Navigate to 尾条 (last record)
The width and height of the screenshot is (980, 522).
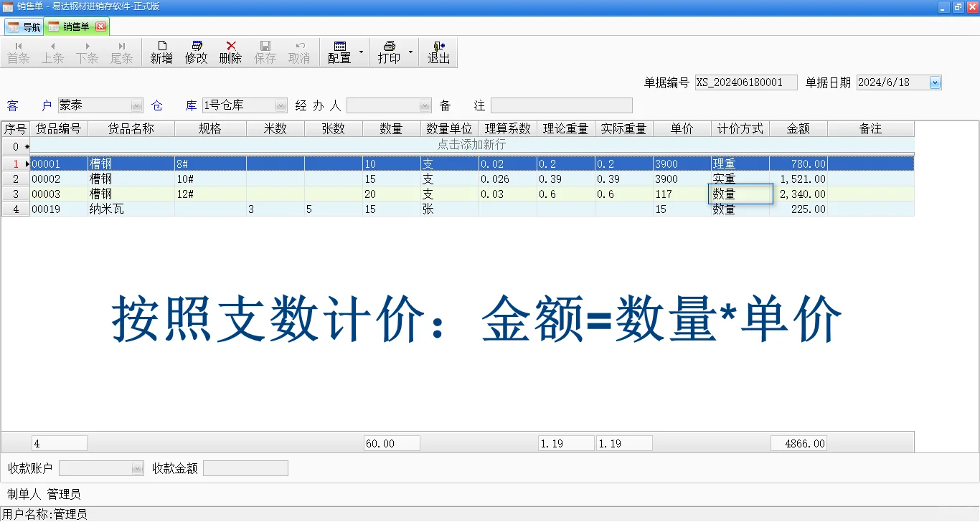click(121, 52)
